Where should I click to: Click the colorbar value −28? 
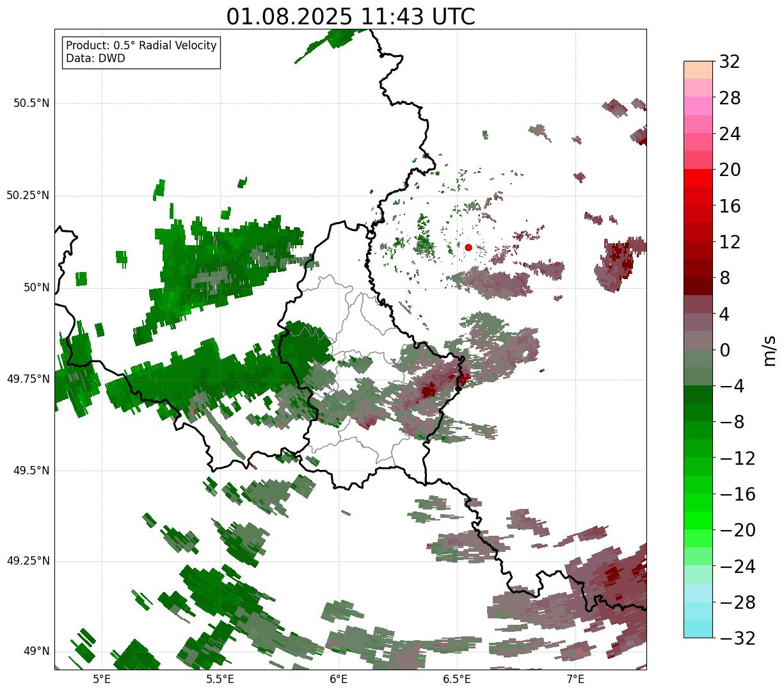(x=737, y=602)
